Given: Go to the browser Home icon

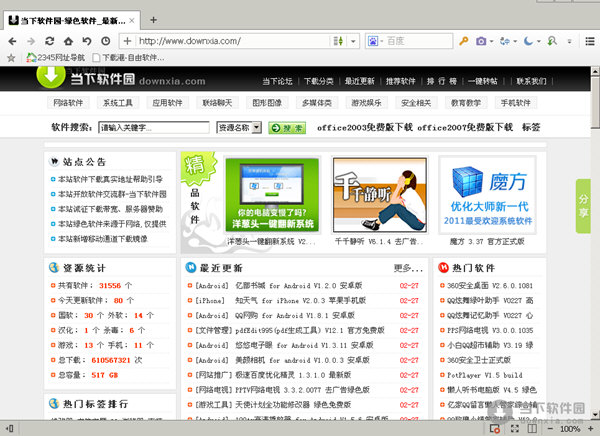Looking at the screenshot, I should click(68, 41).
